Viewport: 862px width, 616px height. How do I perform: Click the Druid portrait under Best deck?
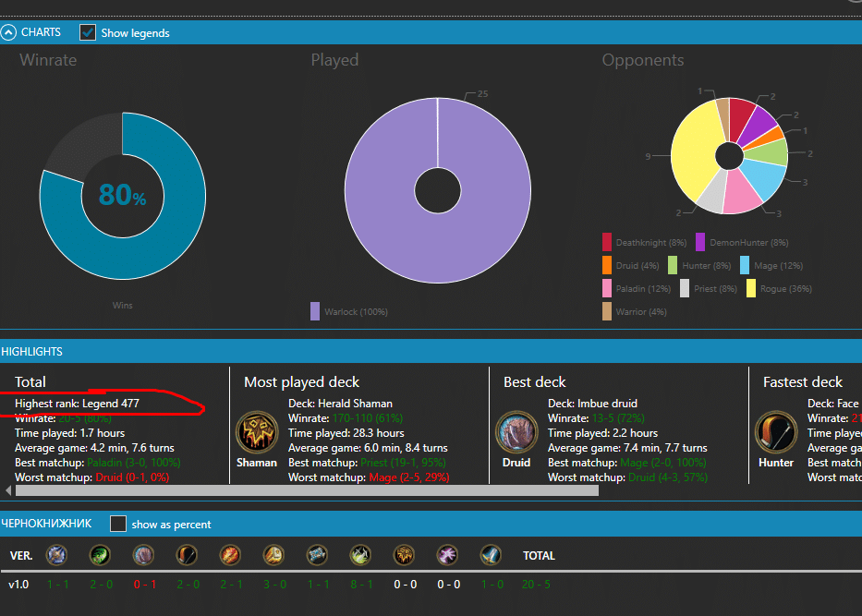[516, 431]
